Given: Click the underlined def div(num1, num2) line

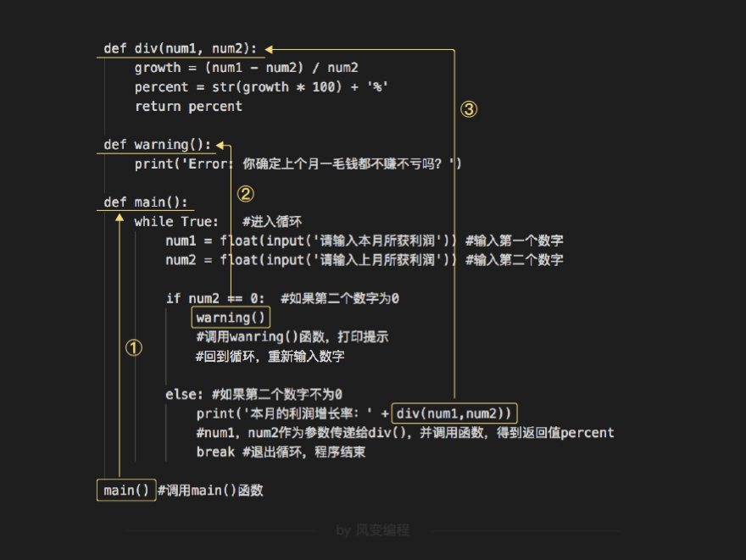Looking at the screenshot, I should 181,48.
